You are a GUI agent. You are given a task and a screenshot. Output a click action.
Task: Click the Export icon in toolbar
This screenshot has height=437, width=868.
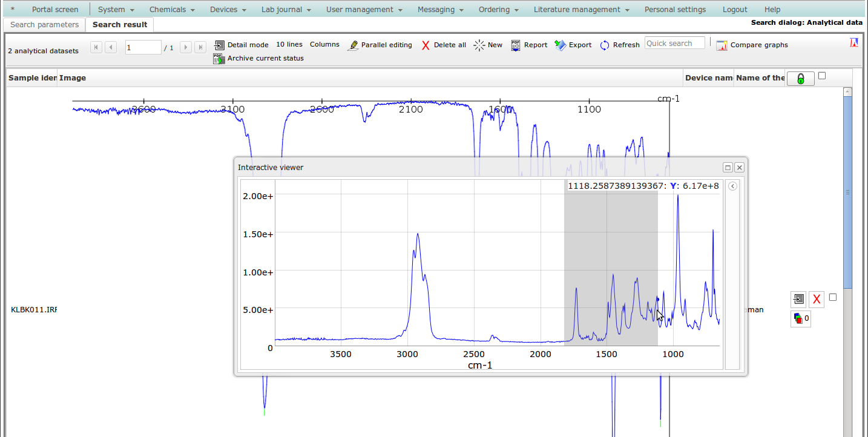[560, 45]
